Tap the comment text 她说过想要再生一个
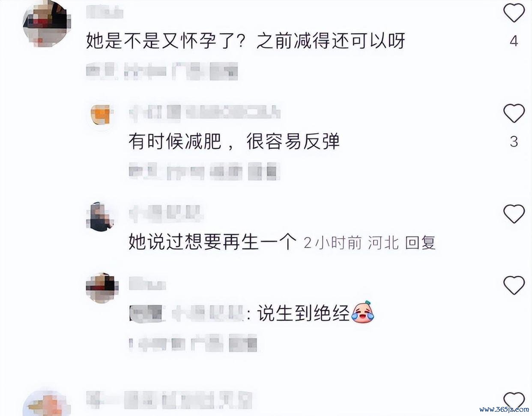This screenshot has height=416, width=532. tap(212, 242)
